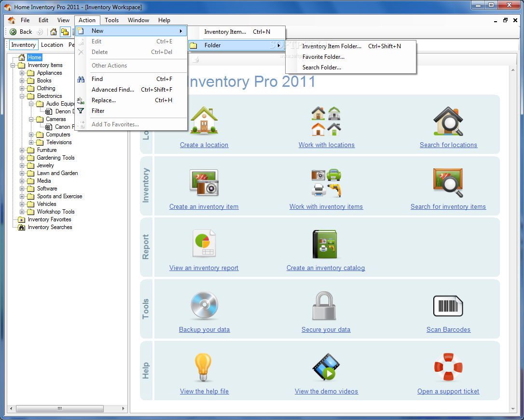Choose Inventory Item Folder... from submenu
The image size is (524, 420).
tap(351, 46)
